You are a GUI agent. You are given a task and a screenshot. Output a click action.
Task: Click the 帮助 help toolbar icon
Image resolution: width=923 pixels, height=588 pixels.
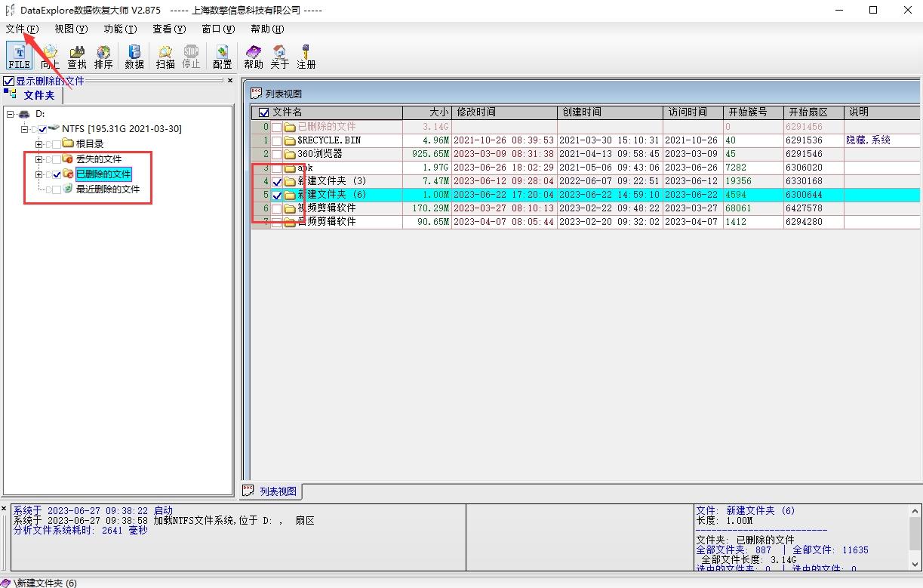[x=254, y=56]
